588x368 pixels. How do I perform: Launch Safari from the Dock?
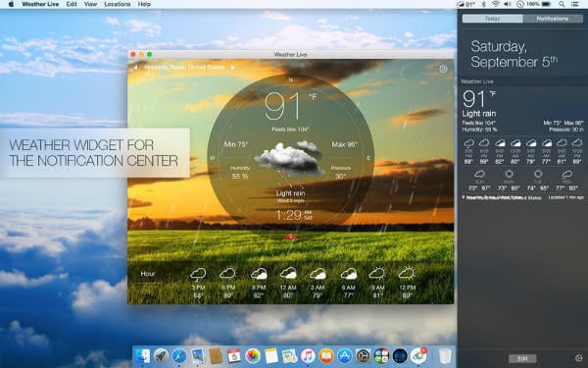179,355
